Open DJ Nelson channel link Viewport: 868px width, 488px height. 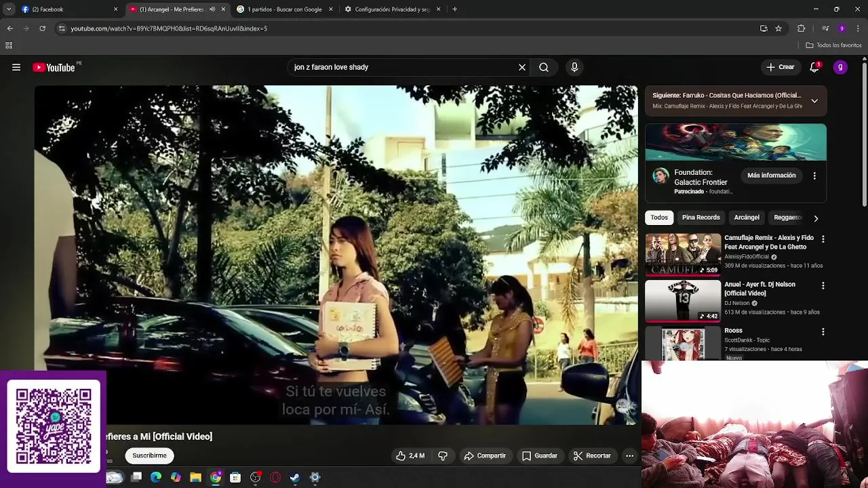pyautogui.click(x=737, y=303)
